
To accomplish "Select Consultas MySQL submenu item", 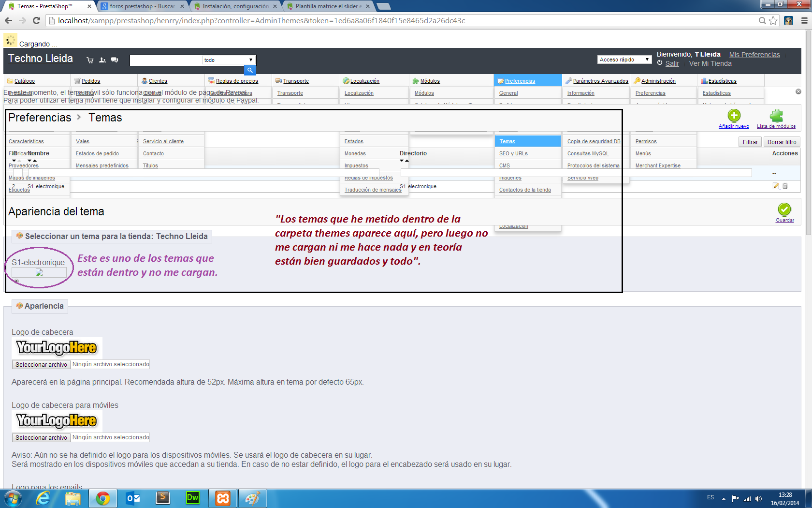I will click(588, 153).
